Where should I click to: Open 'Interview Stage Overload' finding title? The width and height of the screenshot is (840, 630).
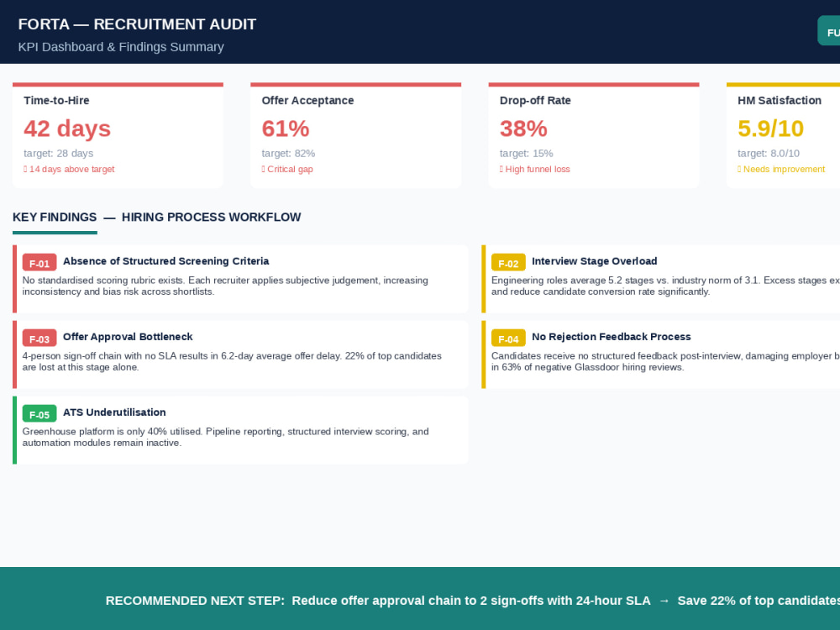(x=594, y=261)
